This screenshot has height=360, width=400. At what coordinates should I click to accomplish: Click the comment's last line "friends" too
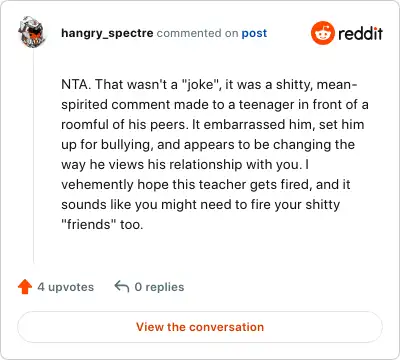point(102,224)
